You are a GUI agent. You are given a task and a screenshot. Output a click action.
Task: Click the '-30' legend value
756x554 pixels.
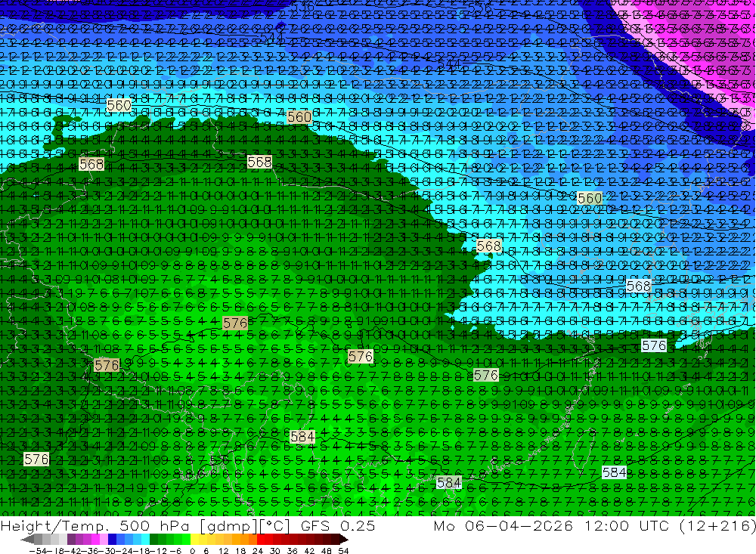107,551
